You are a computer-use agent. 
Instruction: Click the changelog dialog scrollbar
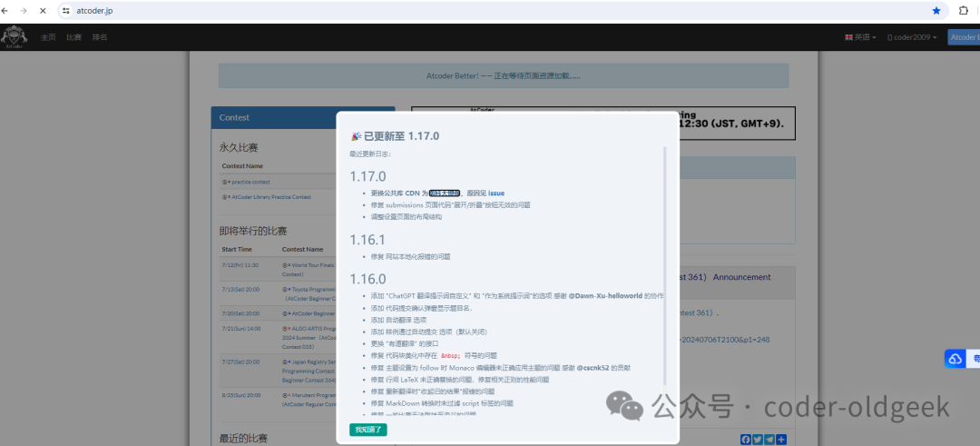(664, 266)
